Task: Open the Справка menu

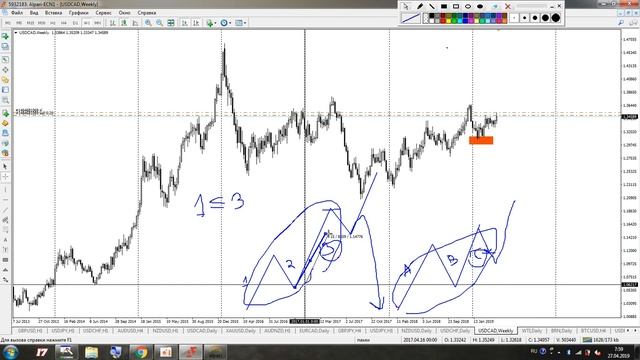Action: [x=147, y=13]
